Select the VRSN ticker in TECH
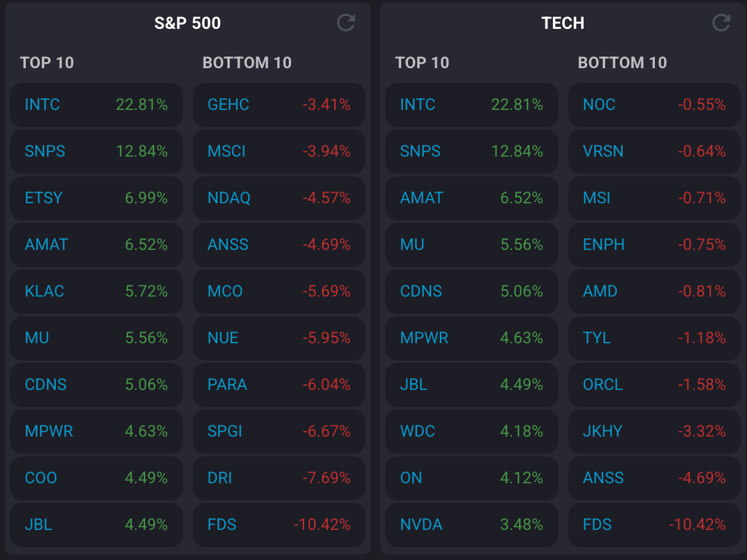Image resolution: width=747 pixels, height=560 pixels. [x=603, y=152]
